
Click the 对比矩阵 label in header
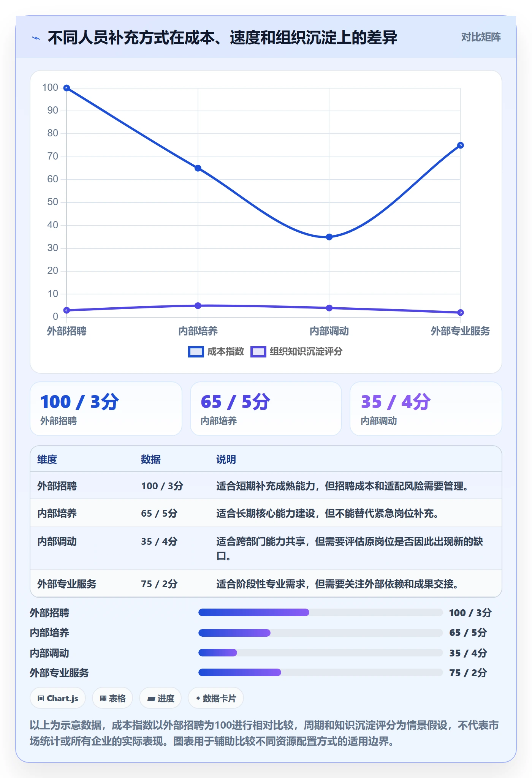pos(481,37)
